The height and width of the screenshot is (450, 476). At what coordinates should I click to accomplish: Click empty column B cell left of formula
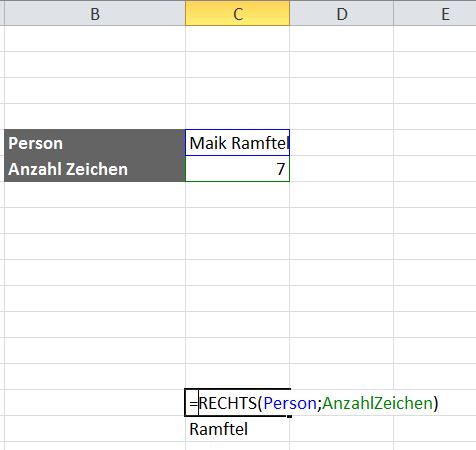(x=95, y=402)
